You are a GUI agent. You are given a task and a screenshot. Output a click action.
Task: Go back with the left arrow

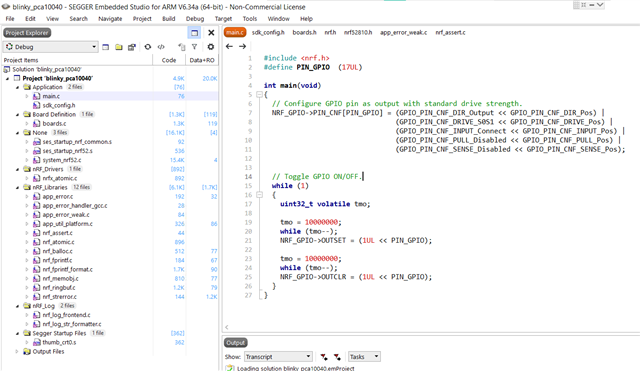coord(229,47)
